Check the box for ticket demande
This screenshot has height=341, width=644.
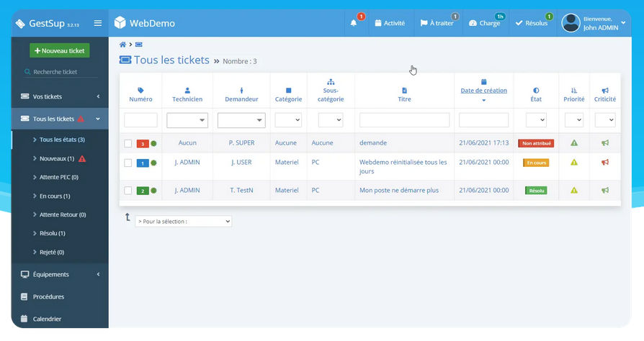[x=128, y=143]
